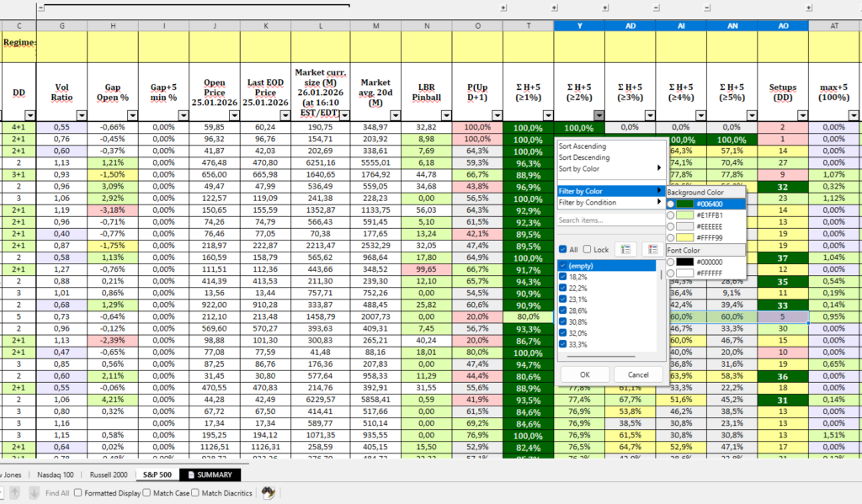Collapse the column group with minus button
The width and height of the screenshot is (862, 504).
tap(41, 8)
